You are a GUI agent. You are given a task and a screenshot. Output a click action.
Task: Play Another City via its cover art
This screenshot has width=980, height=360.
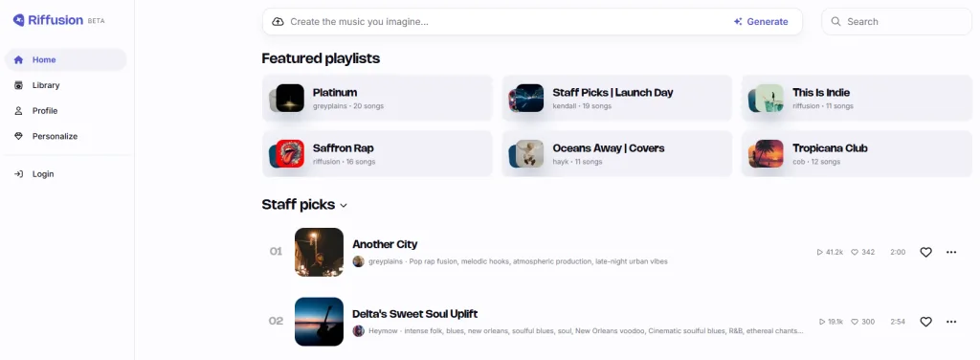[319, 252]
